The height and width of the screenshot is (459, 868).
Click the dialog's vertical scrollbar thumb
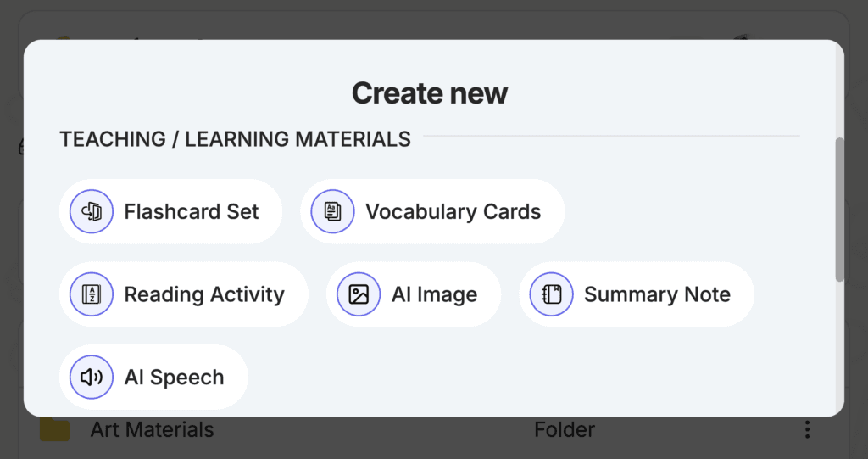[840, 210]
